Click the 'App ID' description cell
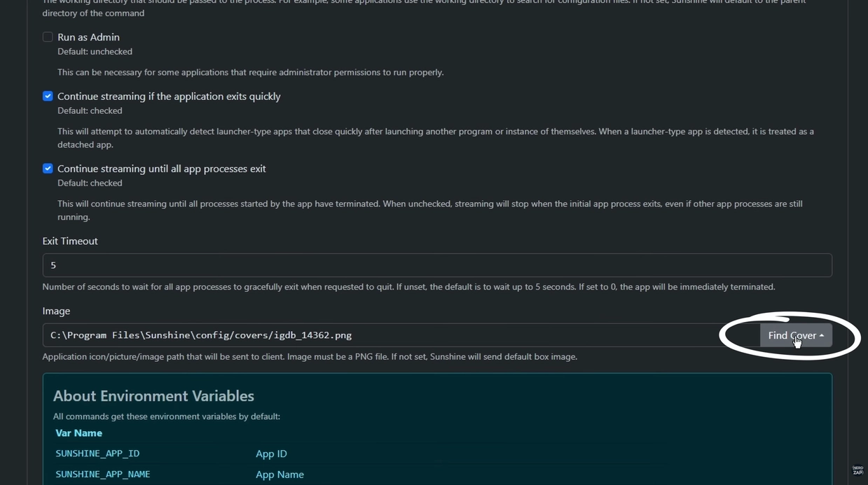 [271, 454]
